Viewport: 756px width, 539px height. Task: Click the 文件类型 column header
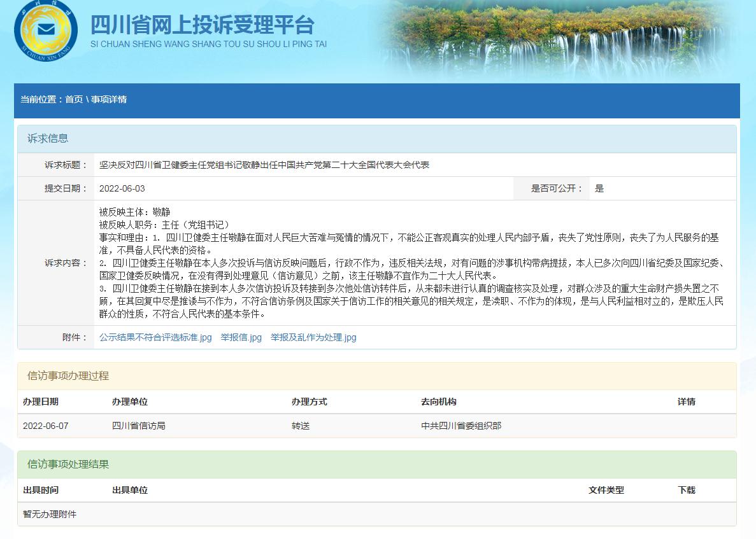606,491
